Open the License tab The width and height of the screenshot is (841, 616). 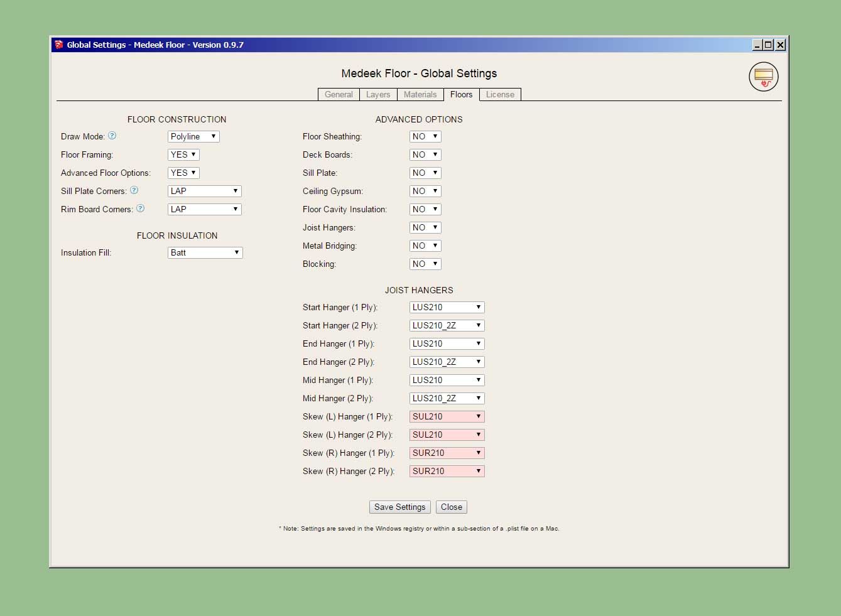[x=500, y=94]
